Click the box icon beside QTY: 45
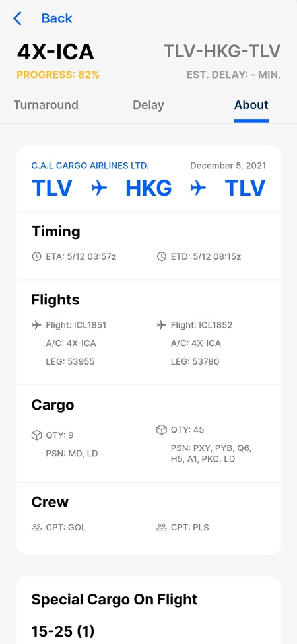297x644 pixels. coord(162,429)
